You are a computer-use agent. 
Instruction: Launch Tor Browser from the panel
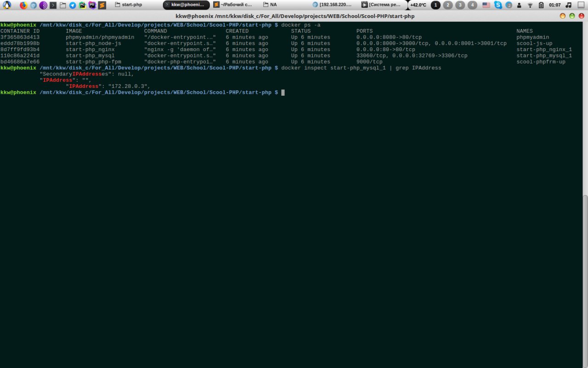tap(43, 5)
